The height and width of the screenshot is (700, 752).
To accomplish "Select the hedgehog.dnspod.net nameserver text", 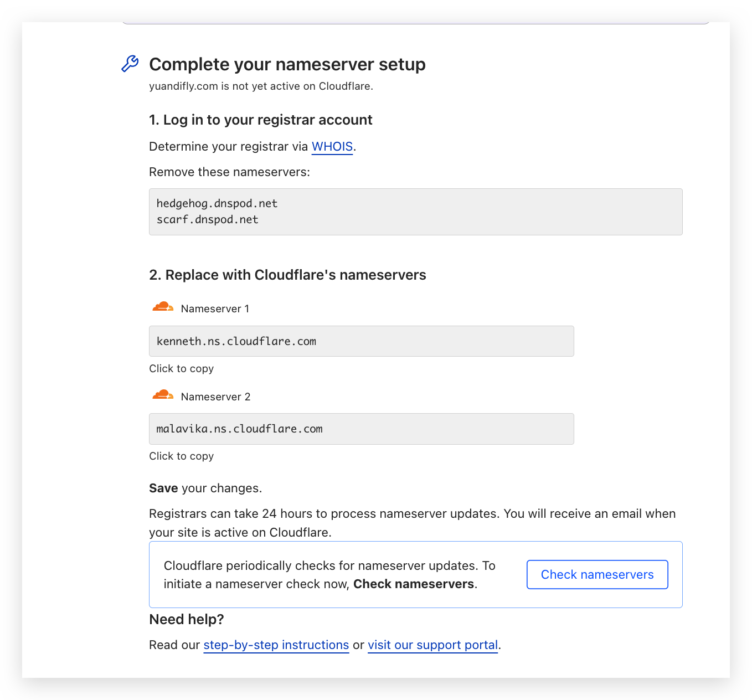I will click(x=217, y=203).
